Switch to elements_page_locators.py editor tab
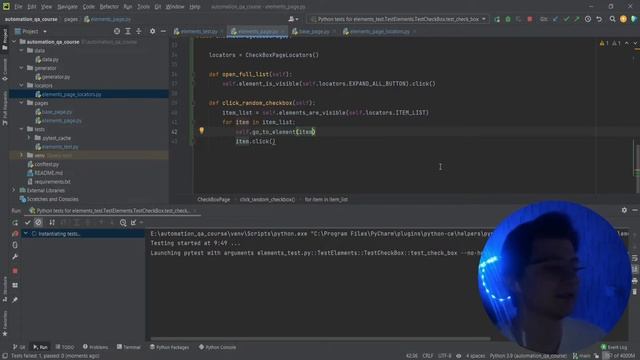This screenshot has height=360, width=640. point(380,31)
